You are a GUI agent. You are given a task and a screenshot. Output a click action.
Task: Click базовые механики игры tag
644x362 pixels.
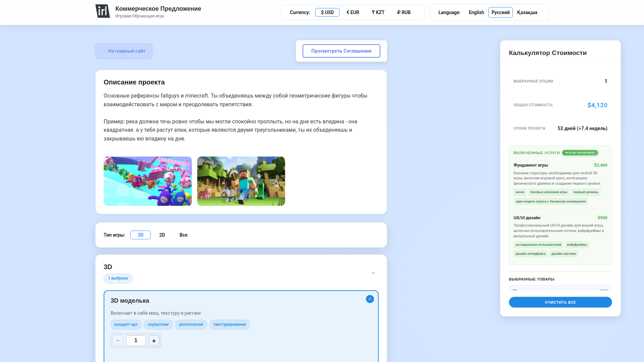pos(549,192)
